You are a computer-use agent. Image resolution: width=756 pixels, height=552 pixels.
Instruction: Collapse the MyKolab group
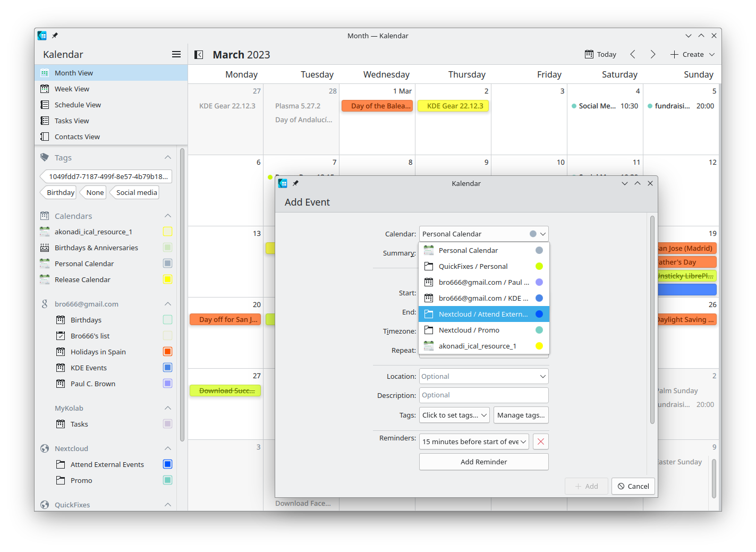(x=168, y=408)
